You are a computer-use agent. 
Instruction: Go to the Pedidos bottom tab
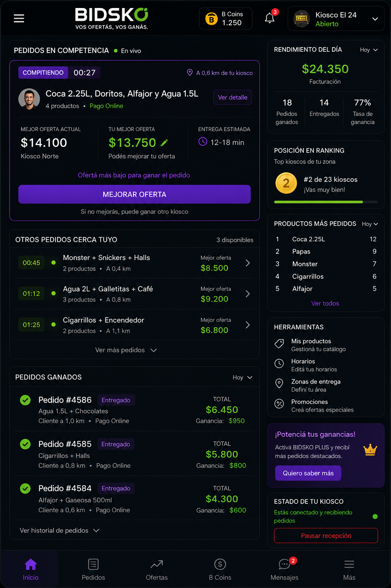click(93, 570)
